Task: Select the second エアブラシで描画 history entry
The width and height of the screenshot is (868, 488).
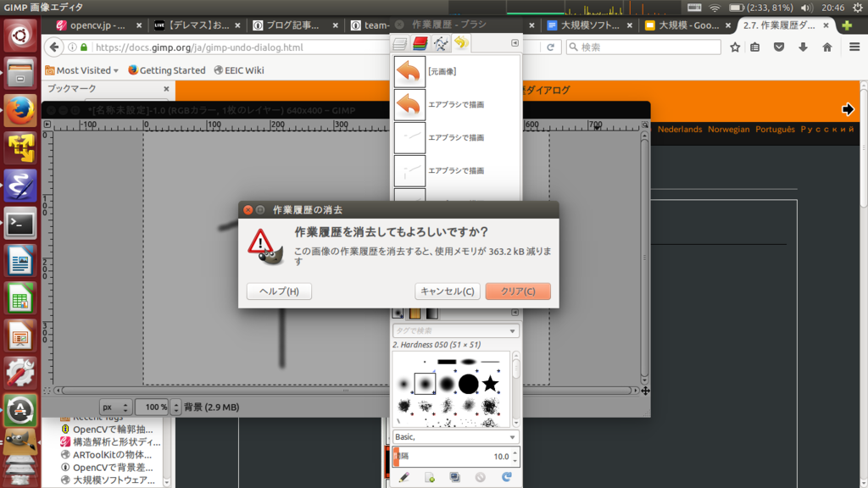Action: click(457, 138)
